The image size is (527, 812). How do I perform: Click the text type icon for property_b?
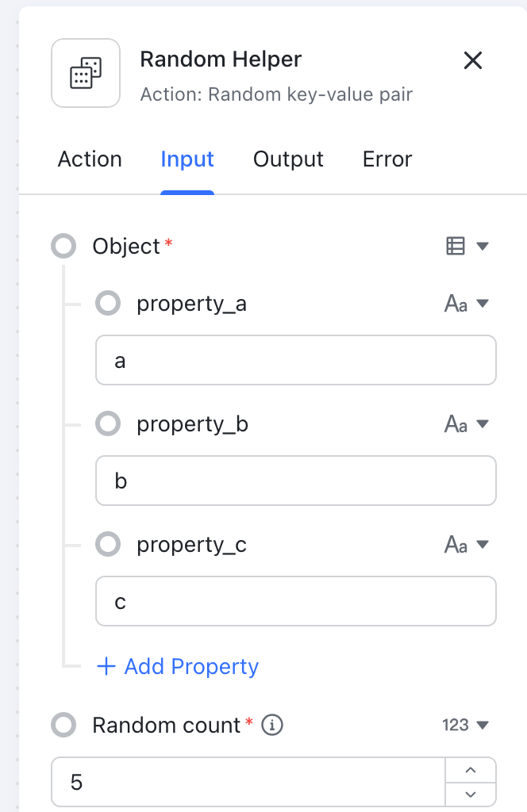tap(456, 424)
